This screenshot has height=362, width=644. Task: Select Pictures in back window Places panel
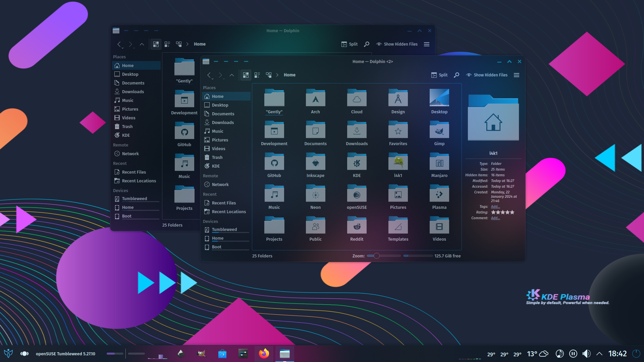pos(137,109)
